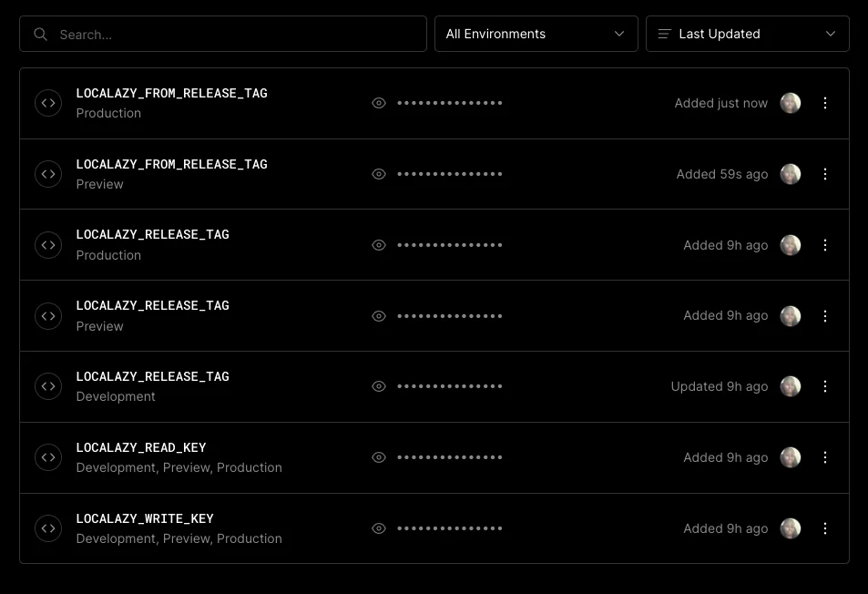Open options menu for Preview LOCALAZY_FROM_RELEASE_TAG
This screenshot has height=594, width=868.
click(825, 174)
